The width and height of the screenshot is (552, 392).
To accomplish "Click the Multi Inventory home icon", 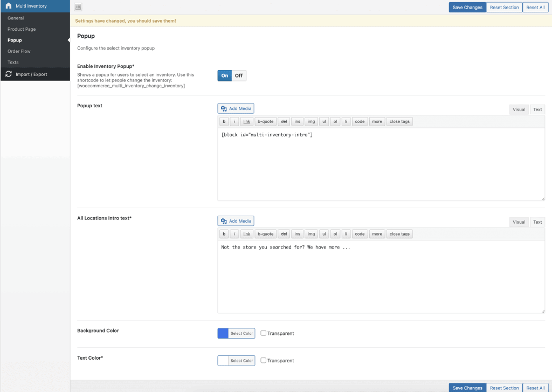I will point(9,5).
